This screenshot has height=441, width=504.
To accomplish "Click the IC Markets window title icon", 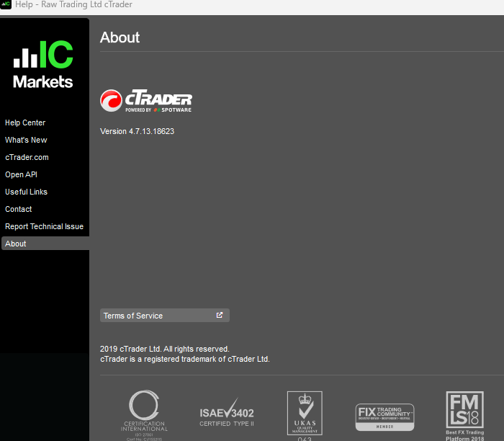I will click(x=6, y=4).
